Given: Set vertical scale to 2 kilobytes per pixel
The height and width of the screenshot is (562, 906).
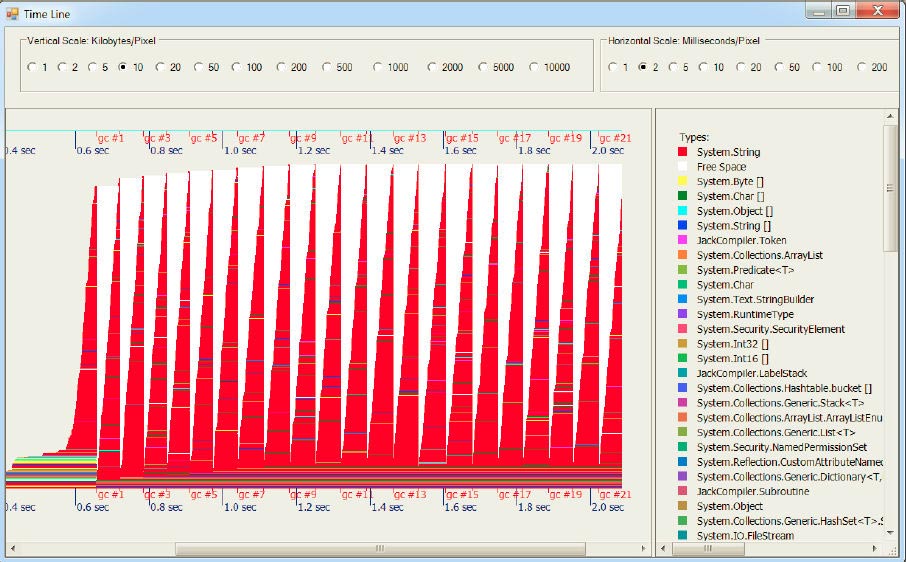Looking at the screenshot, I should coord(67,67).
